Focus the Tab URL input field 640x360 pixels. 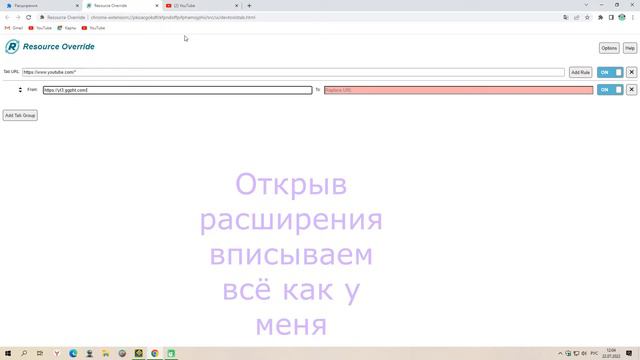click(293, 72)
